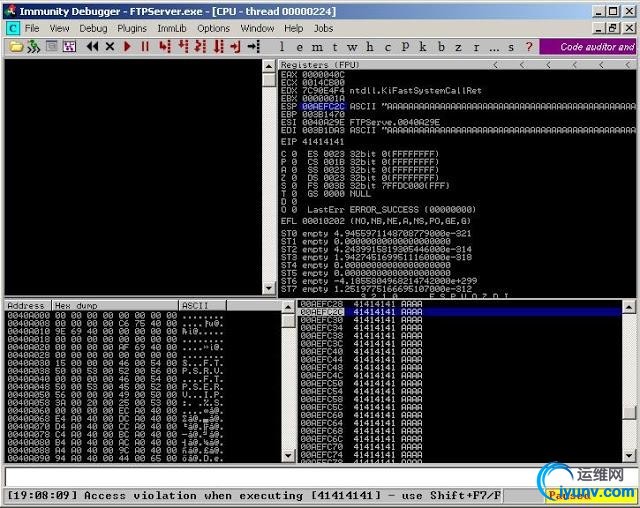Show Log window via l button

(282, 47)
